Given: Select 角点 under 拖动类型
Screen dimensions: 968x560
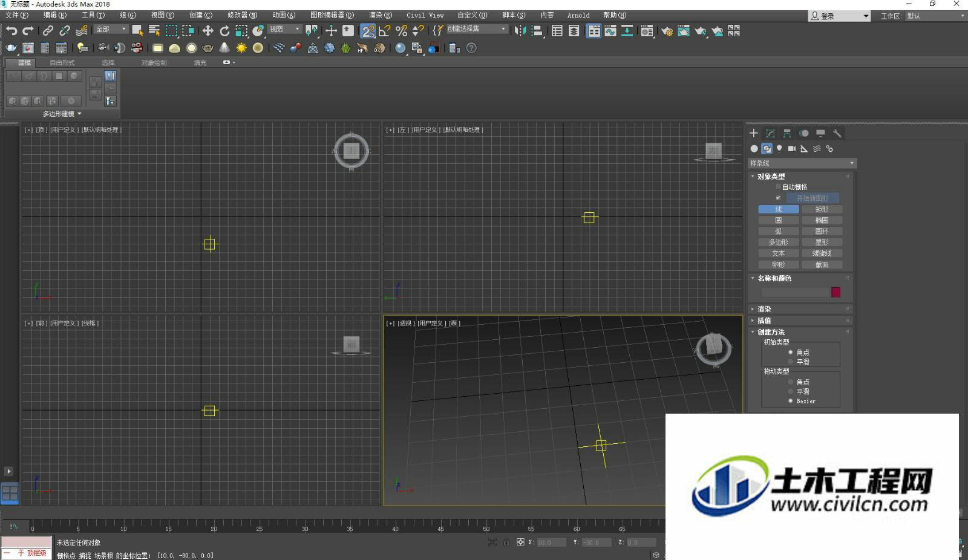Looking at the screenshot, I should click(x=791, y=382).
